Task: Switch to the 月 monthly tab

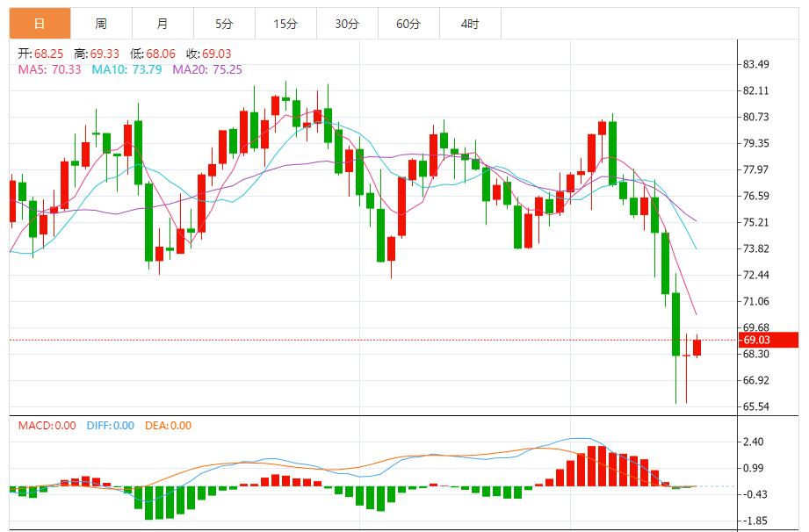Action: tap(163, 24)
